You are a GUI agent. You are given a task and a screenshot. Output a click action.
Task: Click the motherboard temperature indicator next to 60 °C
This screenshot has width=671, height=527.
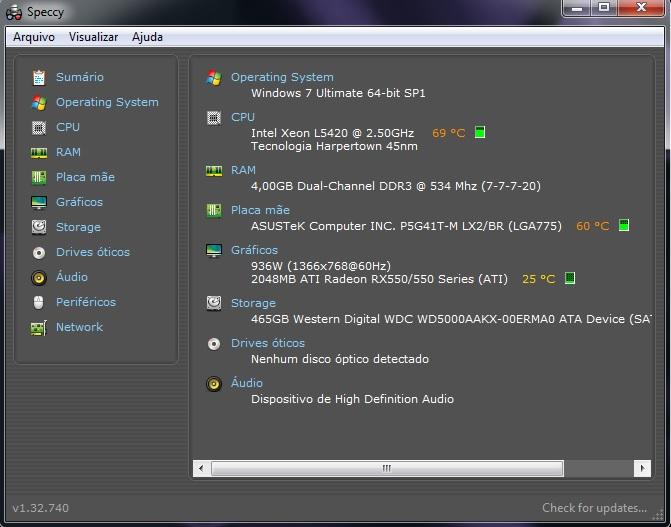pyautogui.click(x=624, y=225)
